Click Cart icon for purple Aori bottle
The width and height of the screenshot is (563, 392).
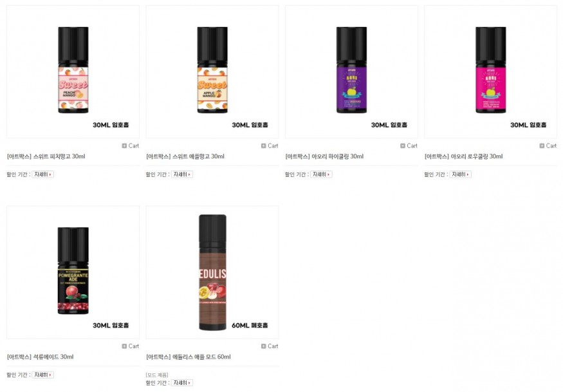point(409,146)
